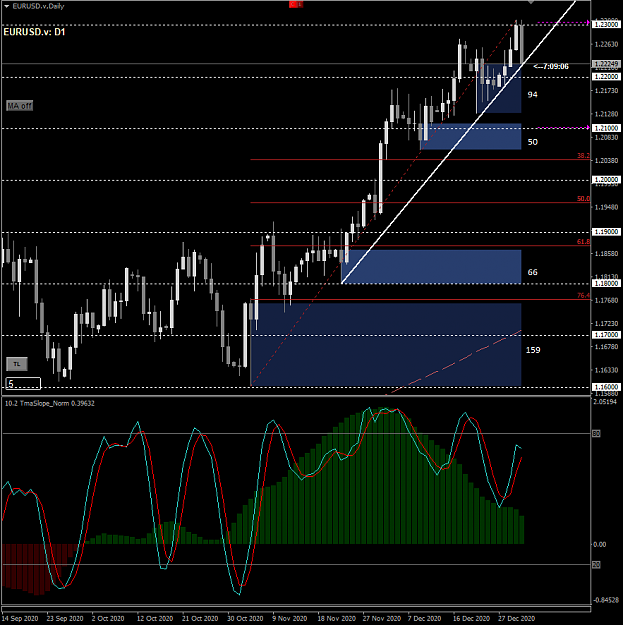Click the 50.0 Fibonacci level label
623x625 pixels.
[x=584, y=199]
